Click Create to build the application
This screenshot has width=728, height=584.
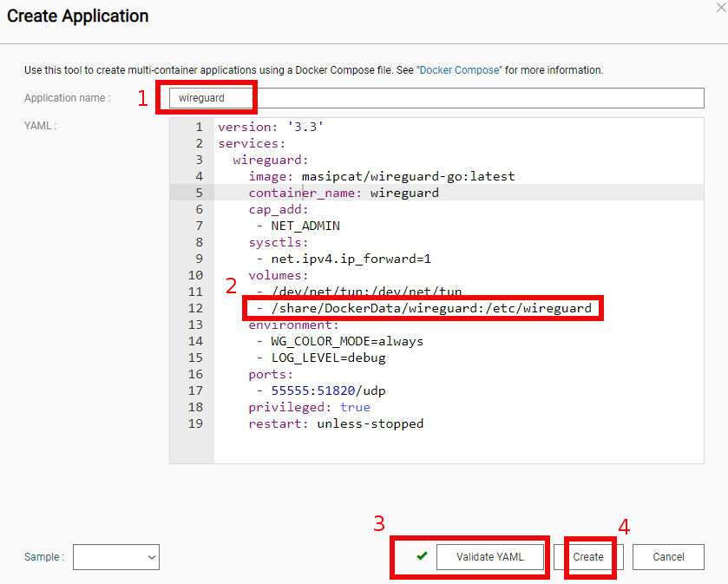click(x=588, y=557)
